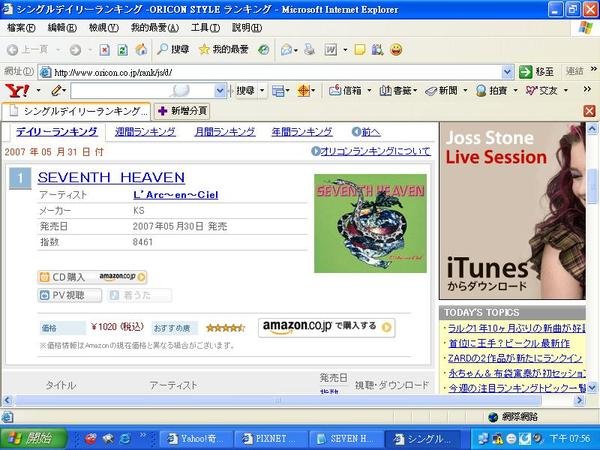Click the Joss Stone iTunes ad banner
The width and height of the screenshot is (600, 450).
pos(512,210)
